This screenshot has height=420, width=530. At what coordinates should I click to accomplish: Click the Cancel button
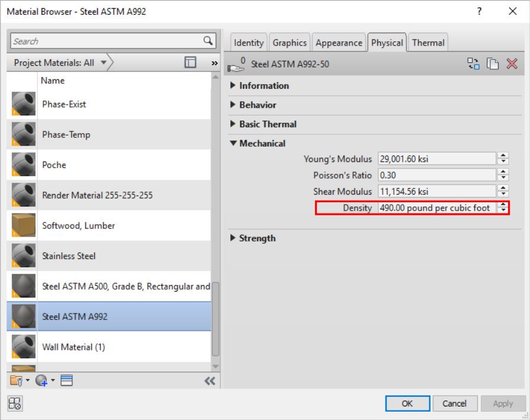pyautogui.click(x=455, y=403)
